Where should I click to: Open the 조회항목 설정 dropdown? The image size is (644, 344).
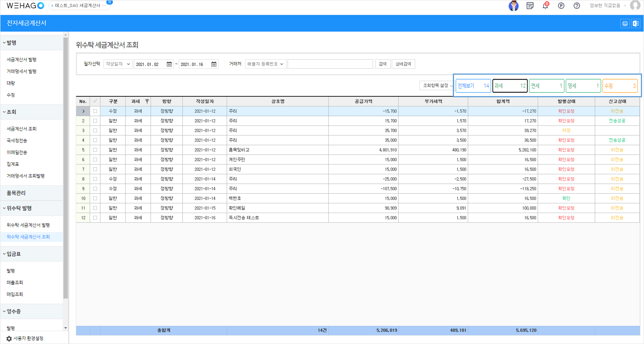(x=437, y=86)
